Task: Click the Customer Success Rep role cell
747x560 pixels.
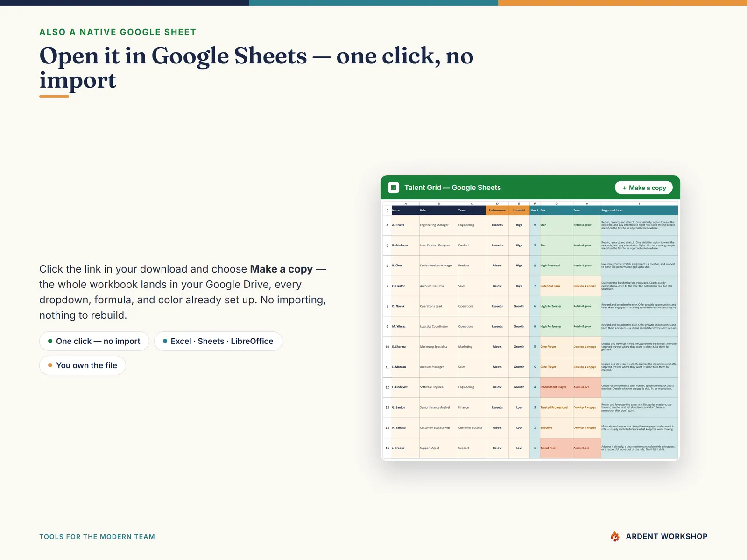Action: [439, 428]
